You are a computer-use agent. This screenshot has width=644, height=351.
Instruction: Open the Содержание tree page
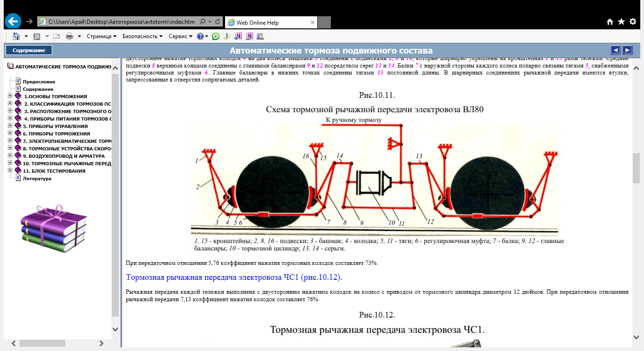pos(38,89)
